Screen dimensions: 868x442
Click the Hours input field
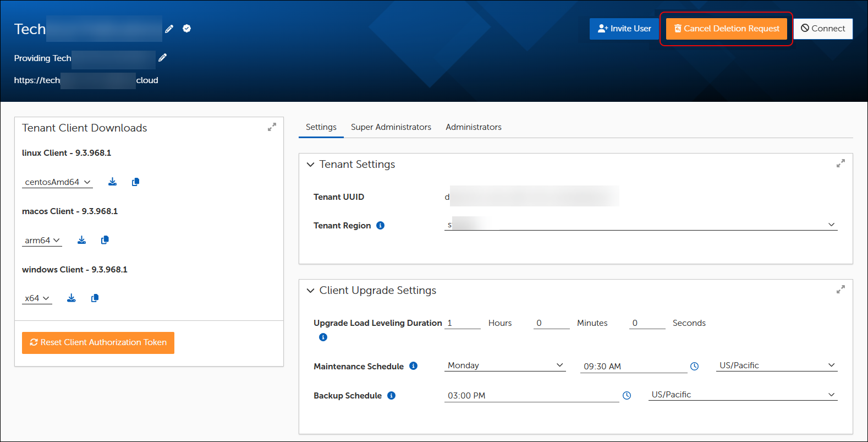point(463,323)
